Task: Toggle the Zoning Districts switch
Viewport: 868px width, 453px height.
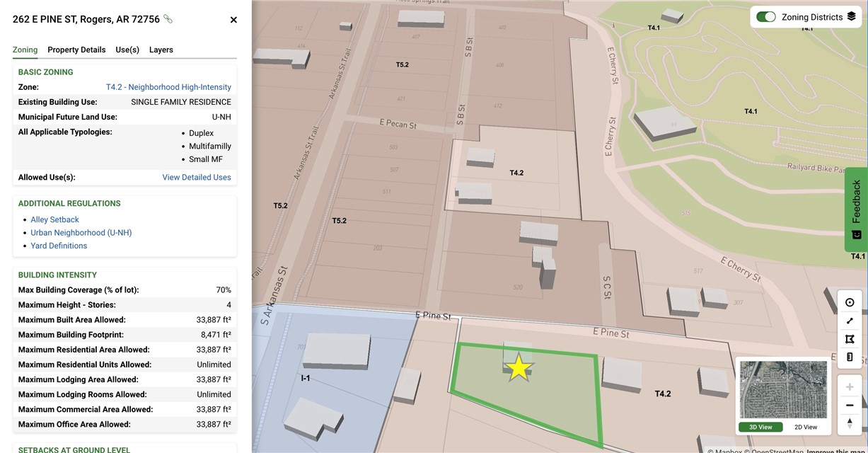Action: point(766,17)
